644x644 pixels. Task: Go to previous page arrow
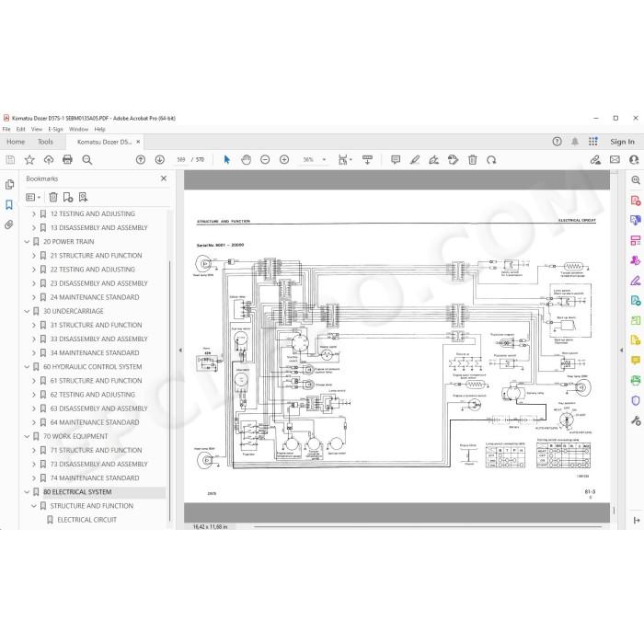(141, 160)
